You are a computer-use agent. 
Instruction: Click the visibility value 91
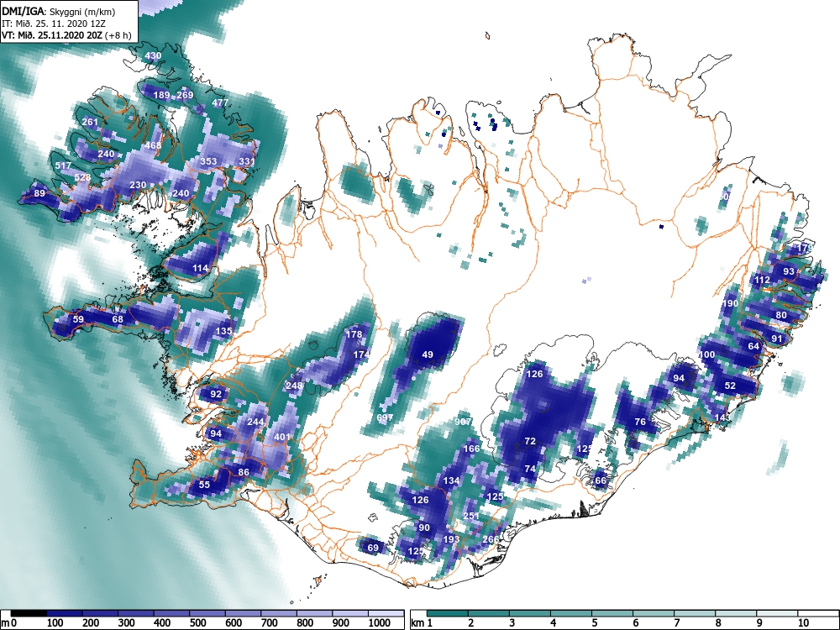[777, 338]
